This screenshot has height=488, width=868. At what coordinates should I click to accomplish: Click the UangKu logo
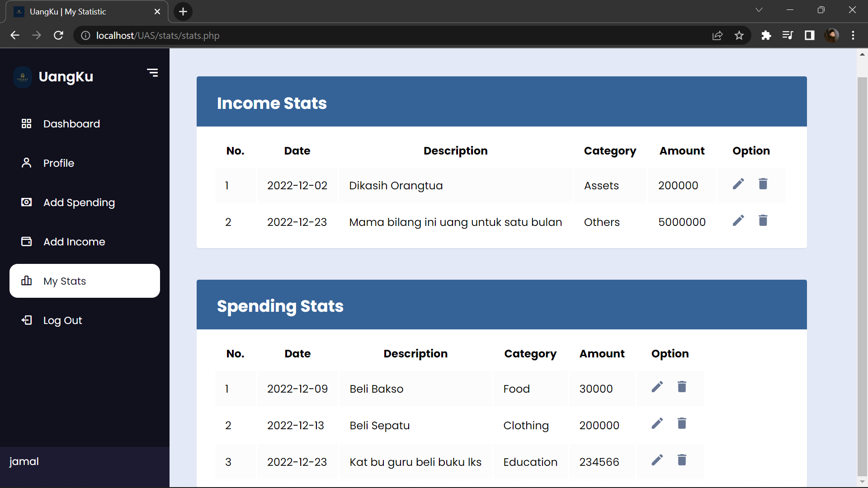22,77
